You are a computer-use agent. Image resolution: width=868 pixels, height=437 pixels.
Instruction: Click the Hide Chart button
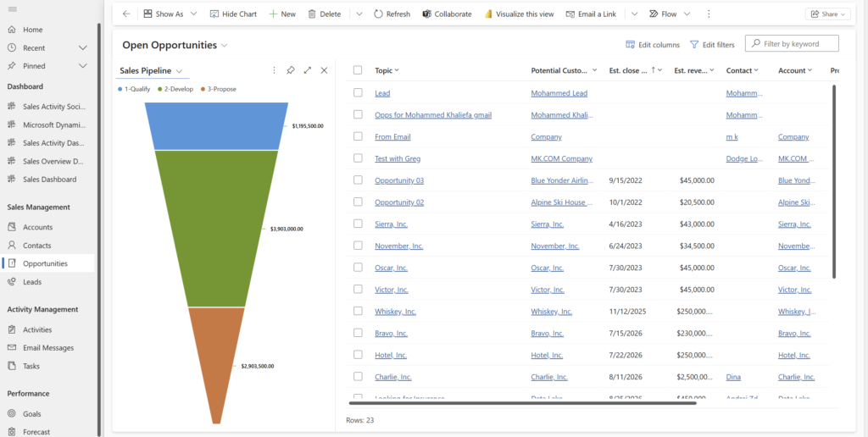[233, 14]
